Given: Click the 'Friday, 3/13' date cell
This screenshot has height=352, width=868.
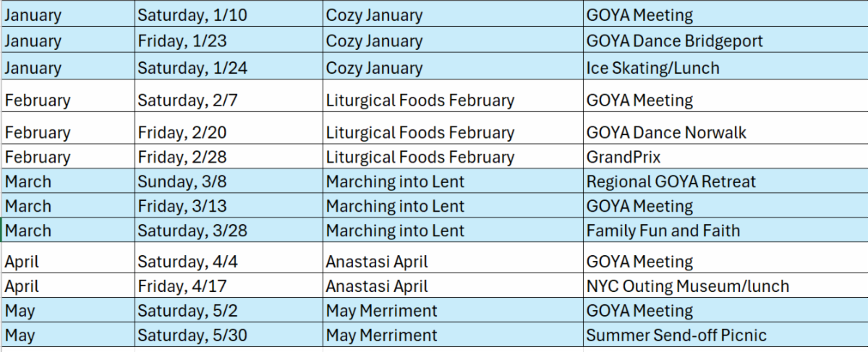Looking at the screenshot, I should point(182,206).
